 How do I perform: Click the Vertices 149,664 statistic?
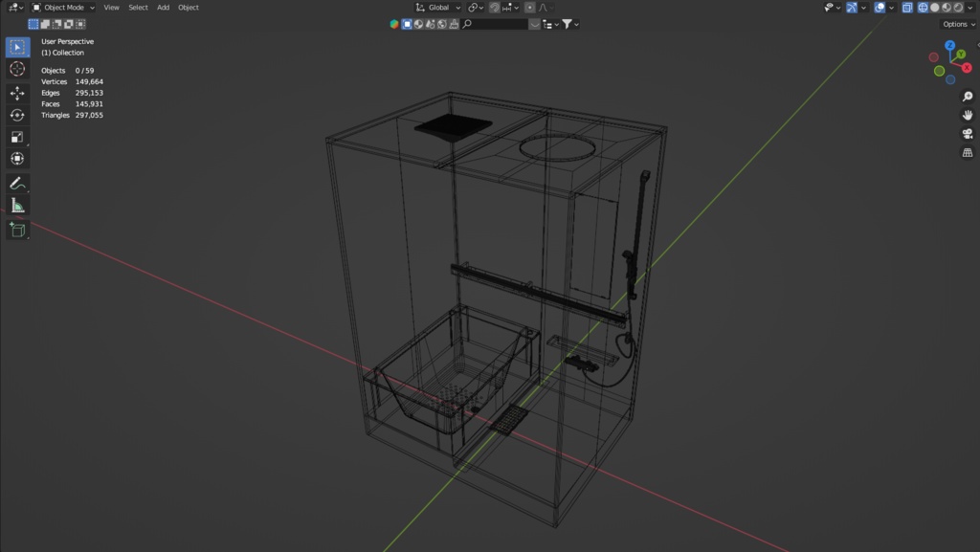[72, 82]
